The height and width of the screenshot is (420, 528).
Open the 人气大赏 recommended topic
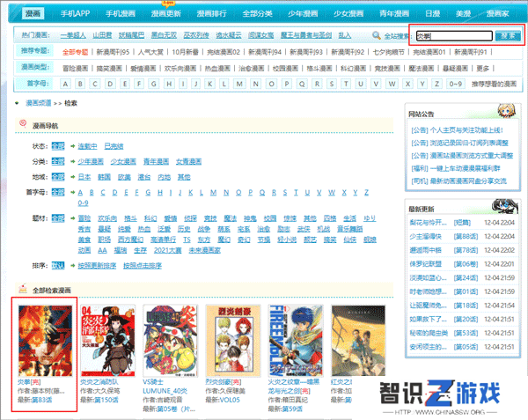coord(150,52)
